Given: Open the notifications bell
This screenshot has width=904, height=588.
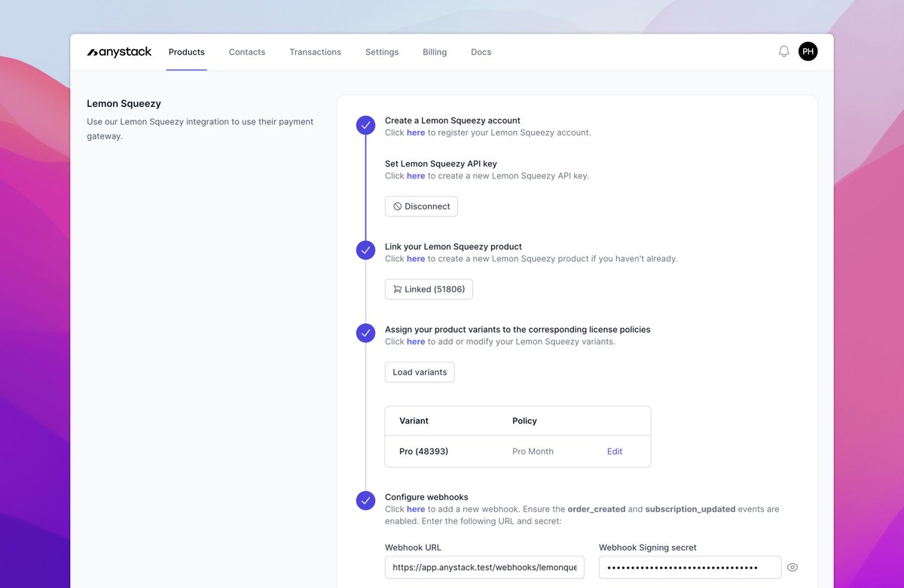Looking at the screenshot, I should point(784,51).
